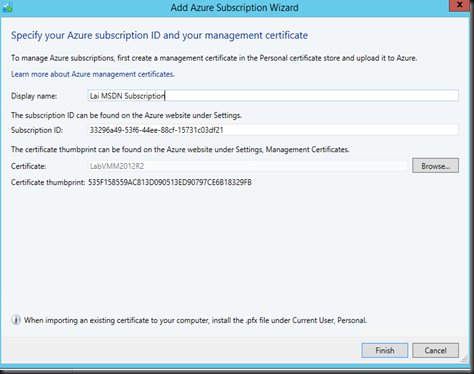Open Learn more about Azure management certificates link
This screenshot has width=474, height=374.
(x=93, y=74)
